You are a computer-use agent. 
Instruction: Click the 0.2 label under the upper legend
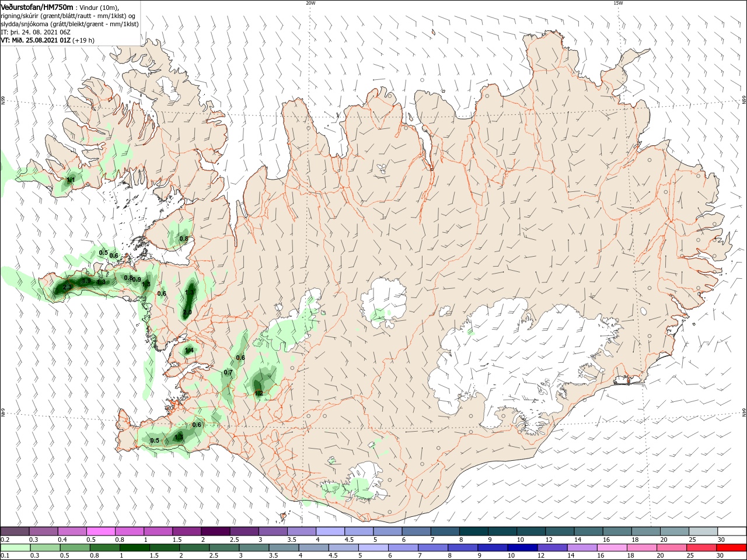[5, 540]
